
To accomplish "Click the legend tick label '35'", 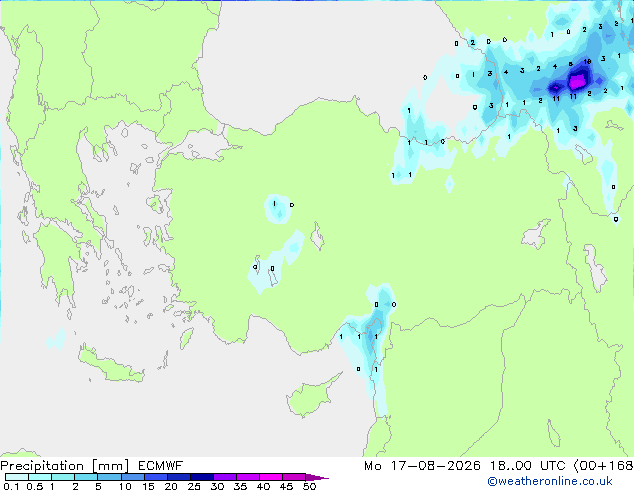I will pos(240,486).
